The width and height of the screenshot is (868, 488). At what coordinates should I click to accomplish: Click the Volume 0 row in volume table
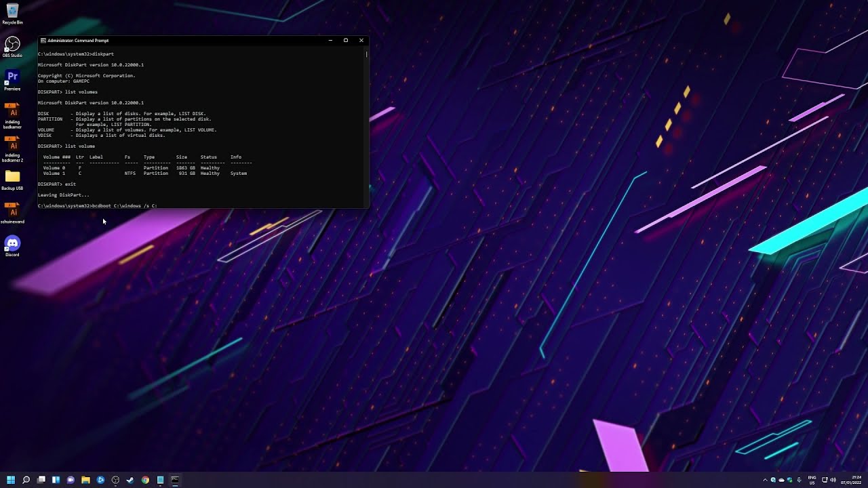pyautogui.click(x=132, y=167)
